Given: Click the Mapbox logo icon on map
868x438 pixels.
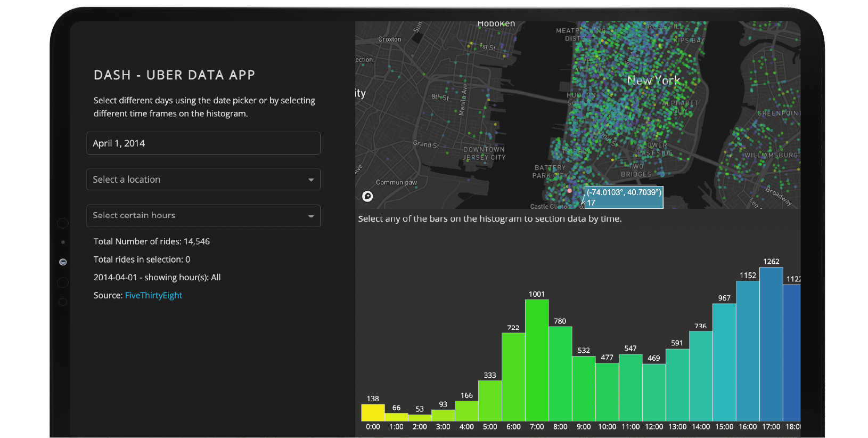Looking at the screenshot, I should tap(367, 197).
